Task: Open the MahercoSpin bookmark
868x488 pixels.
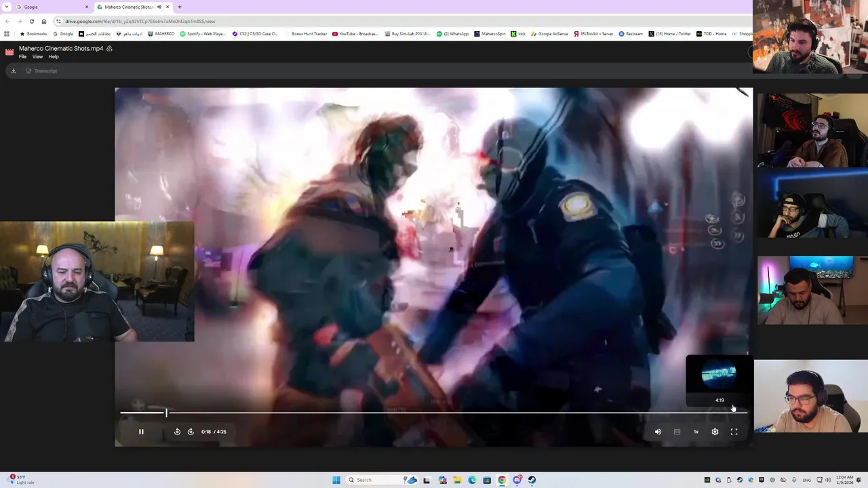Action: pyautogui.click(x=490, y=34)
